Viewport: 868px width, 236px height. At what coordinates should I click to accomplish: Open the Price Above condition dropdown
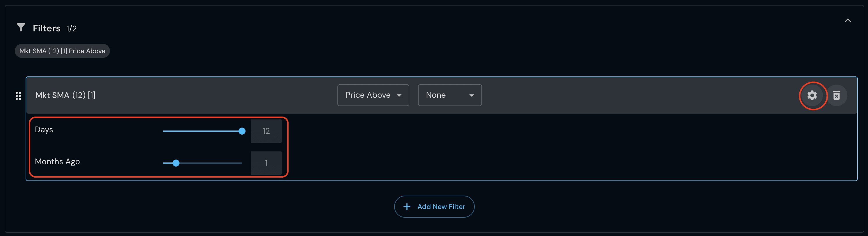tap(373, 95)
